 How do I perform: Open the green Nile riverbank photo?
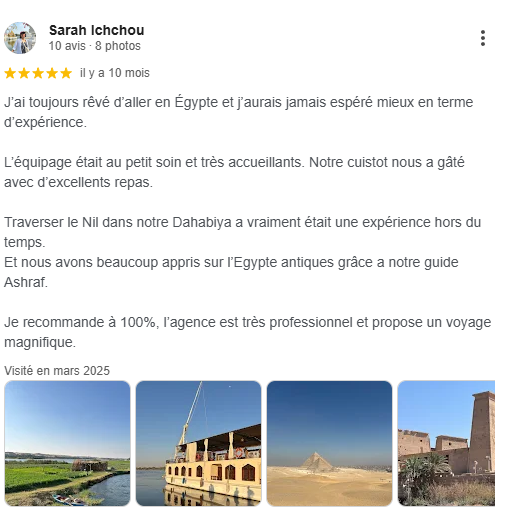(x=67, y=443)
